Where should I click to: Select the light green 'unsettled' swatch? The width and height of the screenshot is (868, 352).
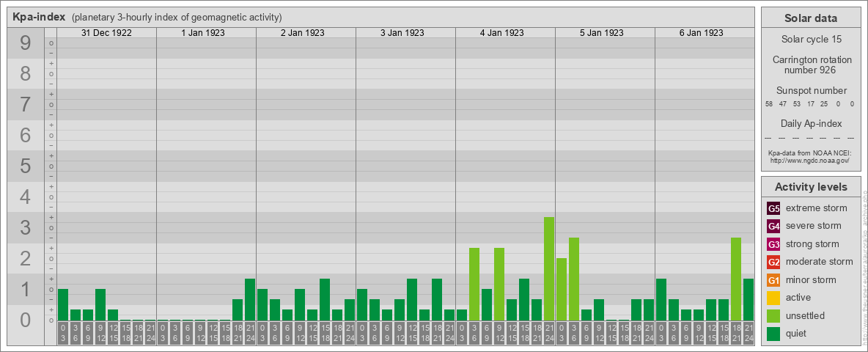[x=773, y=316]
